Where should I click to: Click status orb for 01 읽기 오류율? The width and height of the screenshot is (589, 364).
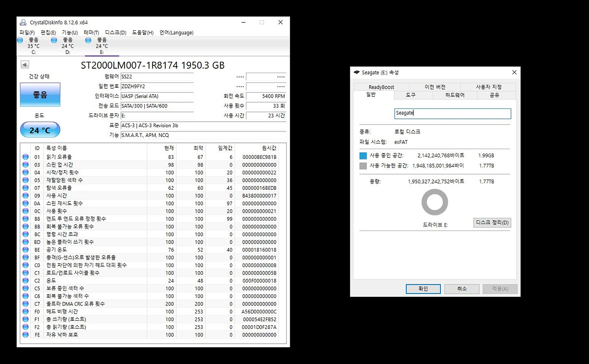[26, 157]
